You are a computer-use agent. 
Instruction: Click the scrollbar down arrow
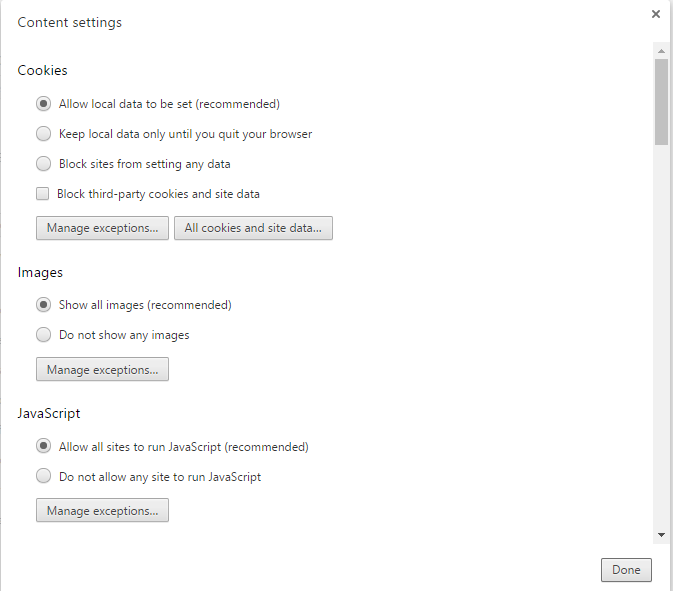coord(661,535)
